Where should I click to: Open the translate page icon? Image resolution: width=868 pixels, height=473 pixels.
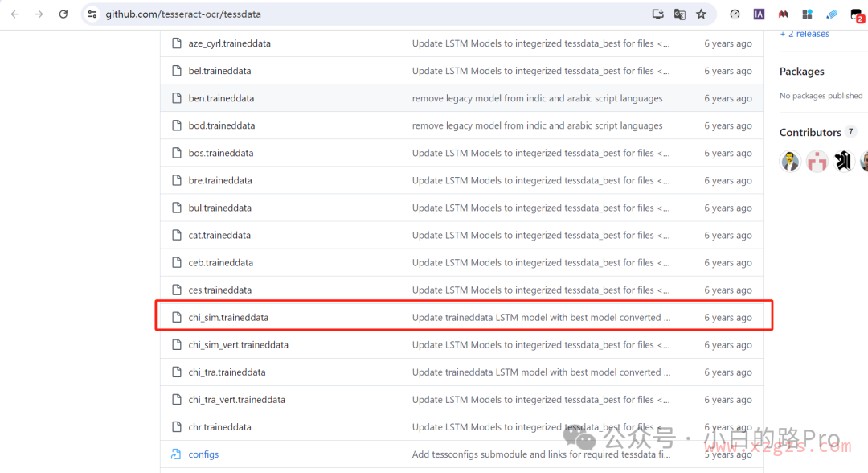coord(680,14)
